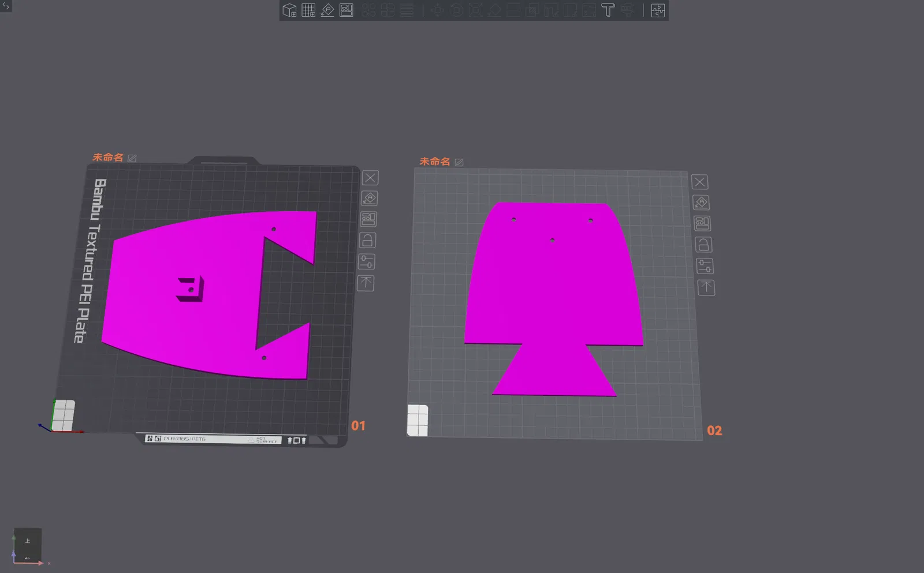This screenshot has width=924, height=573.
Task: Arrange all objects from the top toolbar
Action: tap(346, 10)
